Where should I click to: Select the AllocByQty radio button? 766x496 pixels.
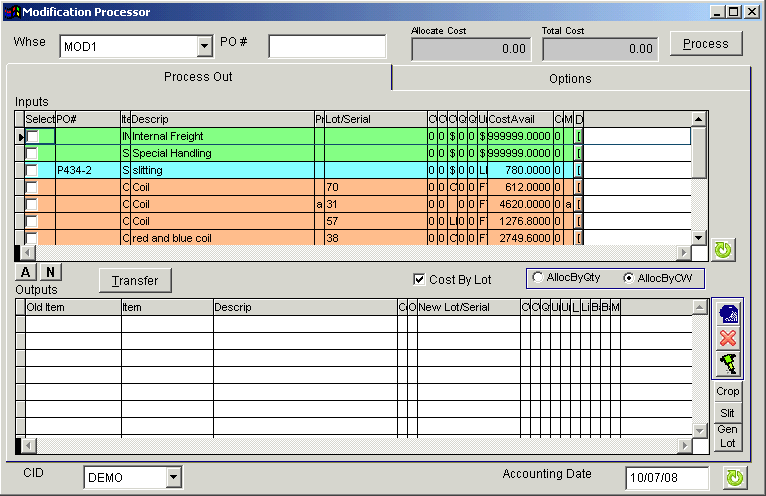[x=539, y=278]
